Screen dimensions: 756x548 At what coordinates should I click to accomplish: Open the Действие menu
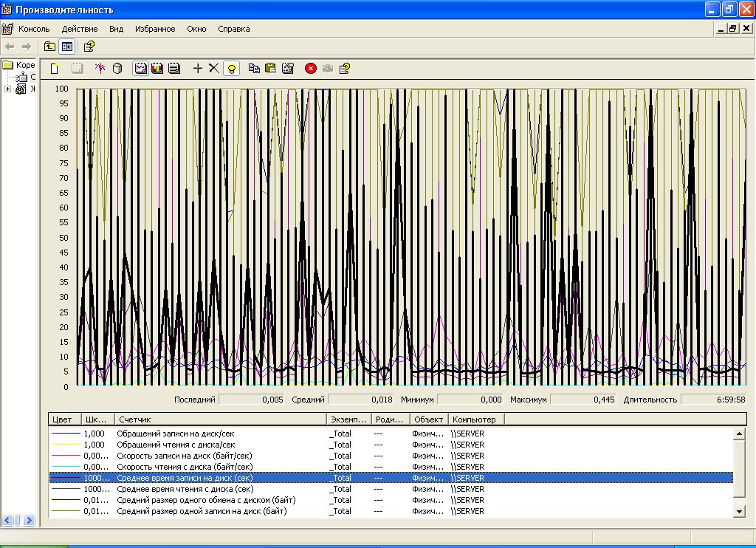point(80,29)
